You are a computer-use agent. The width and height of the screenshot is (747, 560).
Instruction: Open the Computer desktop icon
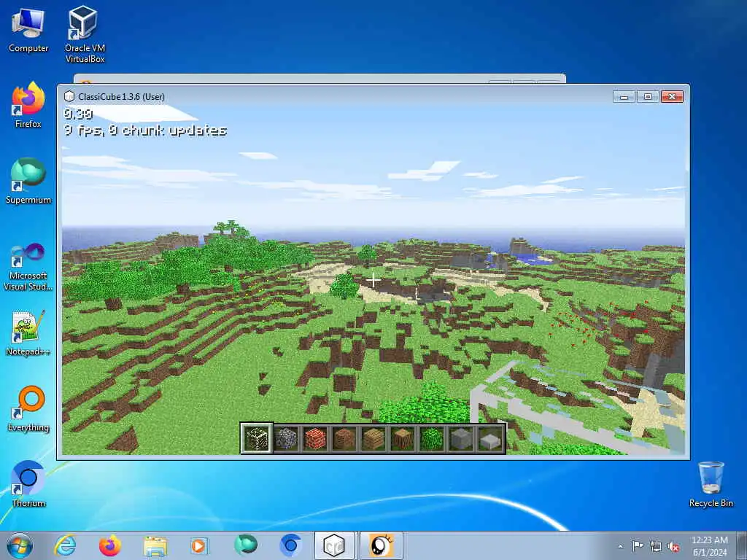[x=28, y=30]
